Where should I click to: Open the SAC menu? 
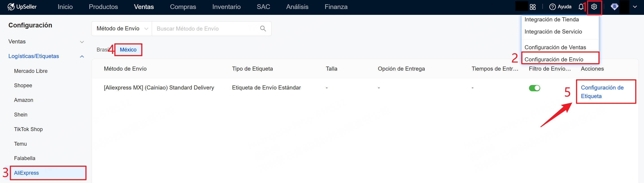(263, 7)
